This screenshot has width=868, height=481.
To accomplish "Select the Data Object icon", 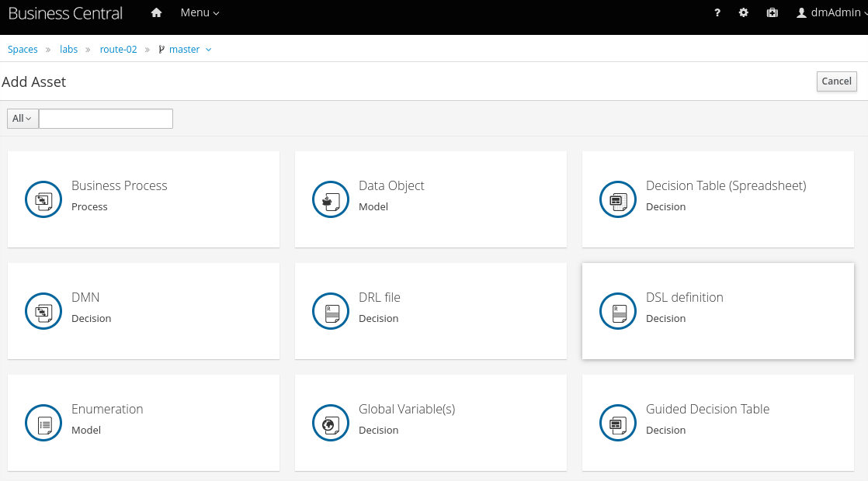I will click(x=331, y=199).
